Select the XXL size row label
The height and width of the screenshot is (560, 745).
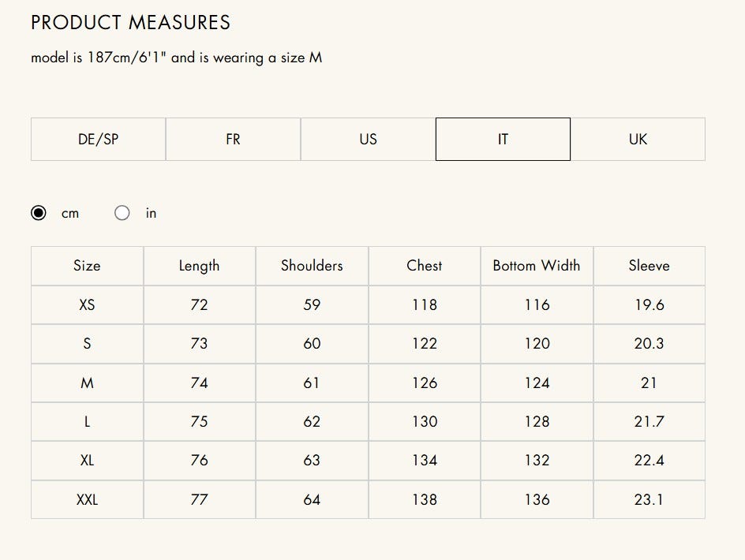pos(87,500)
